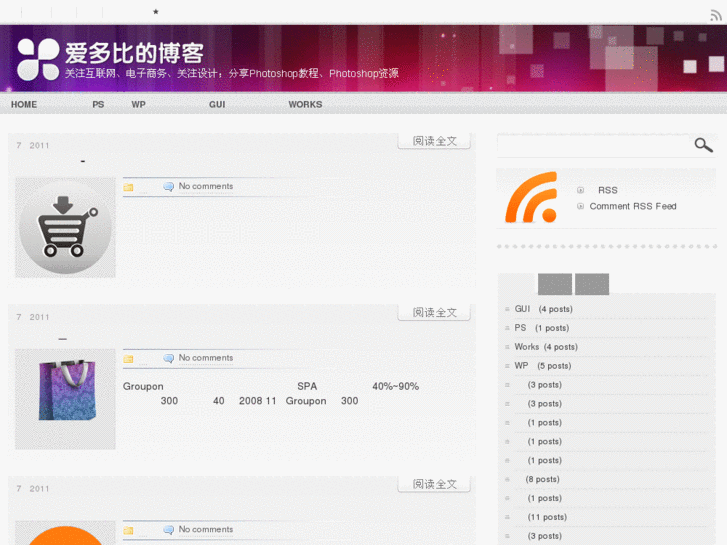
Task: Open the WP navigation menu item
Action: [138, 104]
